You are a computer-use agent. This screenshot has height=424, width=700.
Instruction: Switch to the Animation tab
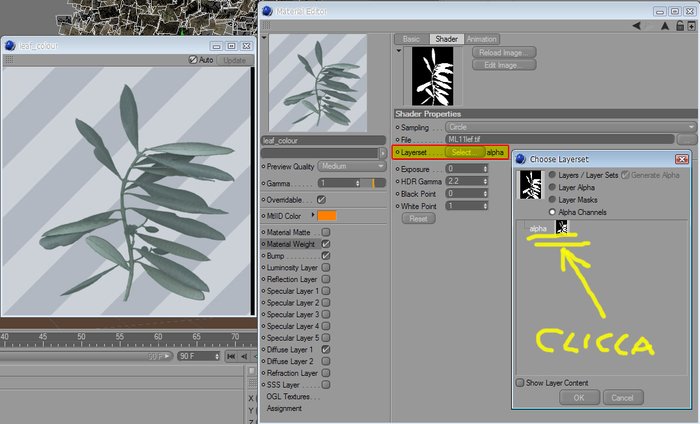(481, 39)
